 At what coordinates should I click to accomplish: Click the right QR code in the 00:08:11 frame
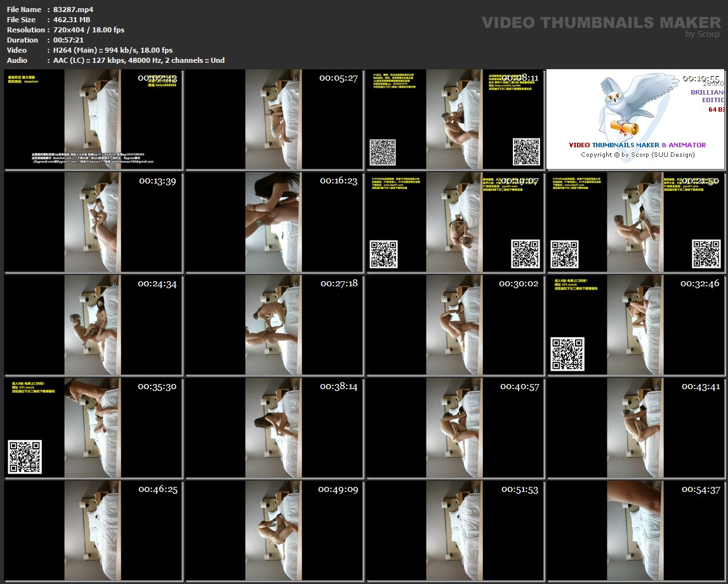526,152
